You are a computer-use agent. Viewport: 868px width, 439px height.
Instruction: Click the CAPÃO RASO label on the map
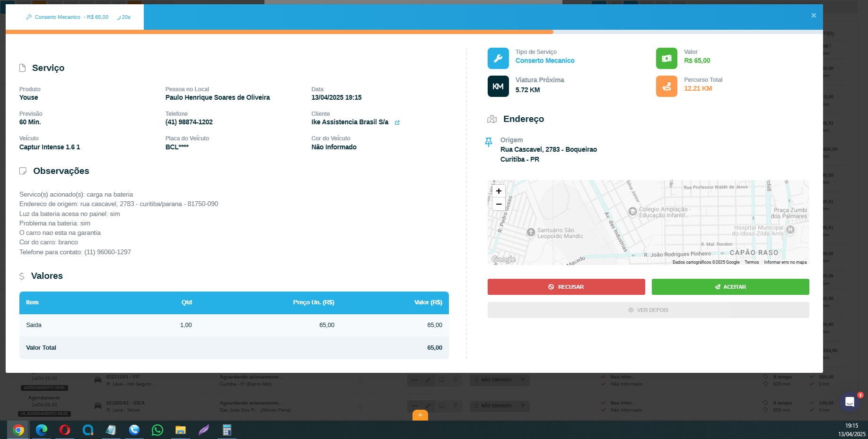point(754,253)
